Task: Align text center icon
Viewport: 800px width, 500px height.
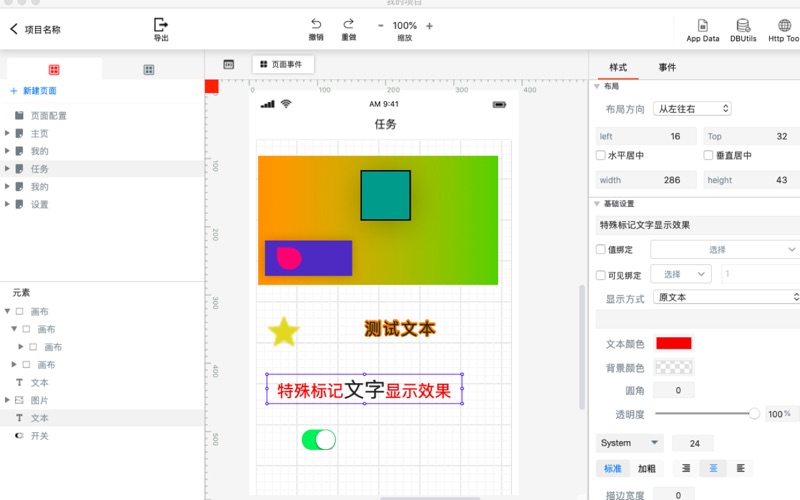Action: 713,468
